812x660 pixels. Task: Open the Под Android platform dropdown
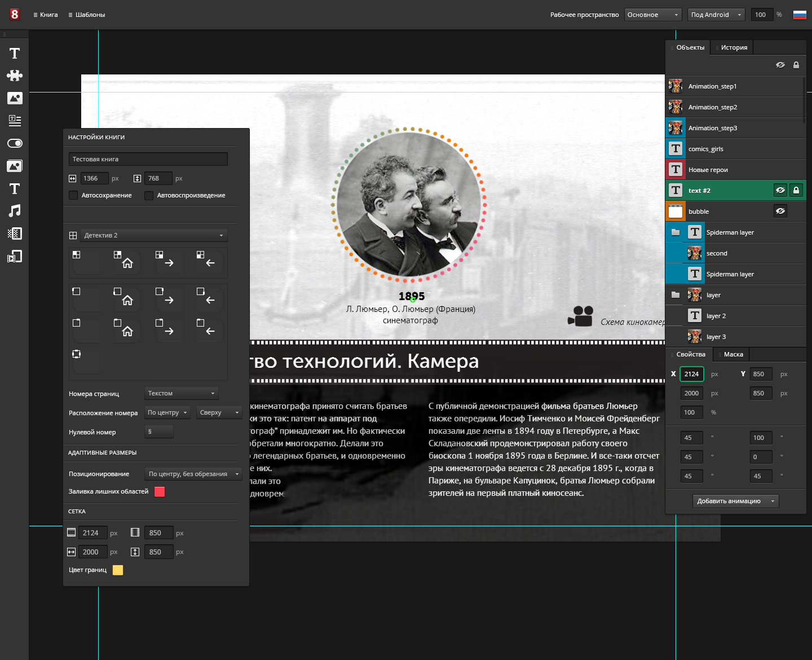716,15
